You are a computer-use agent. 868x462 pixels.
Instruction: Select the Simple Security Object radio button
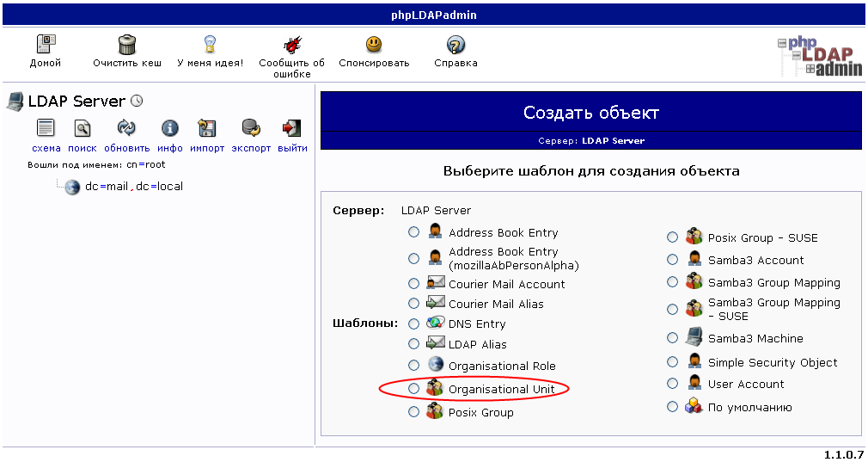(x=672, y=361)
